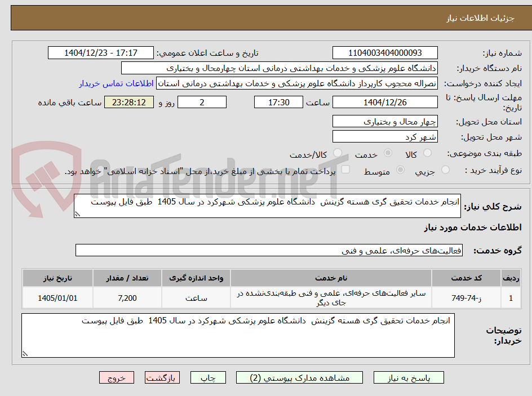532x396 pixels.
Task: Click the 'نام خدمت' column header
Action: pos(331,278)
